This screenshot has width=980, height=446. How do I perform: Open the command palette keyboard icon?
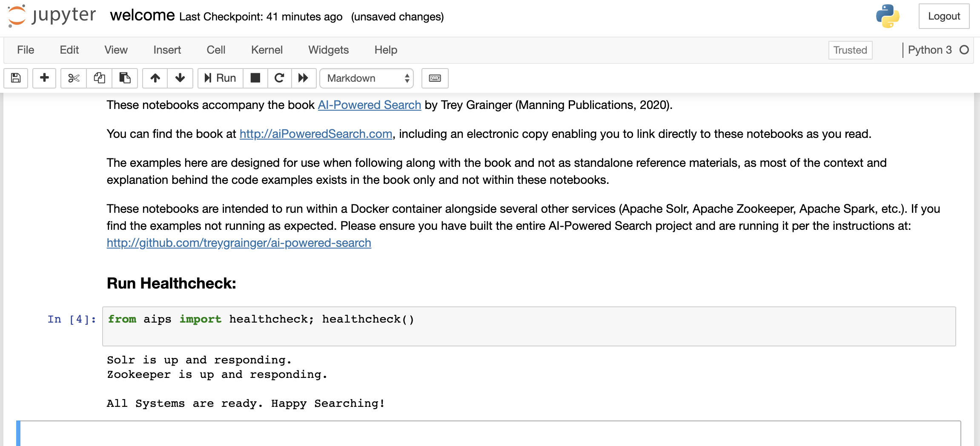pyautogui.click(x=435, y=78)
